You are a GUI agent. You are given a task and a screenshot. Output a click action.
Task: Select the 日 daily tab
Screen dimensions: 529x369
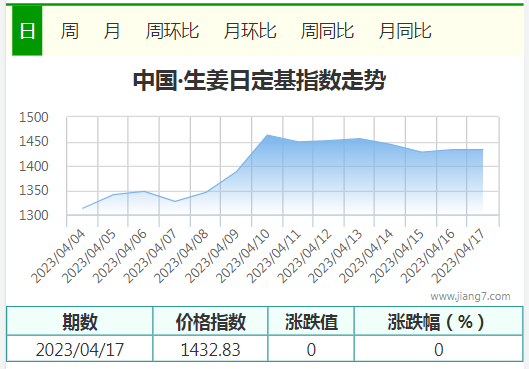pos(27,31)
